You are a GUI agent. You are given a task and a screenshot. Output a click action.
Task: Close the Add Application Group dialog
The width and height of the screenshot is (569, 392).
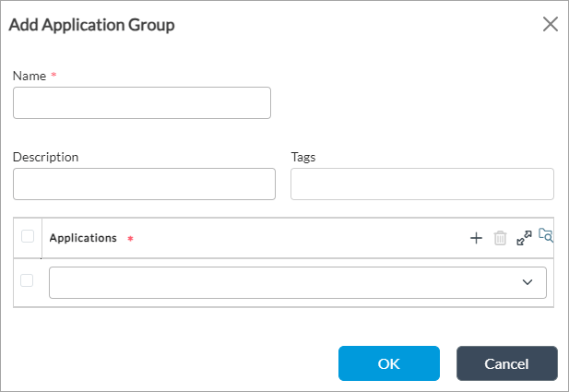tap(551, 25)
